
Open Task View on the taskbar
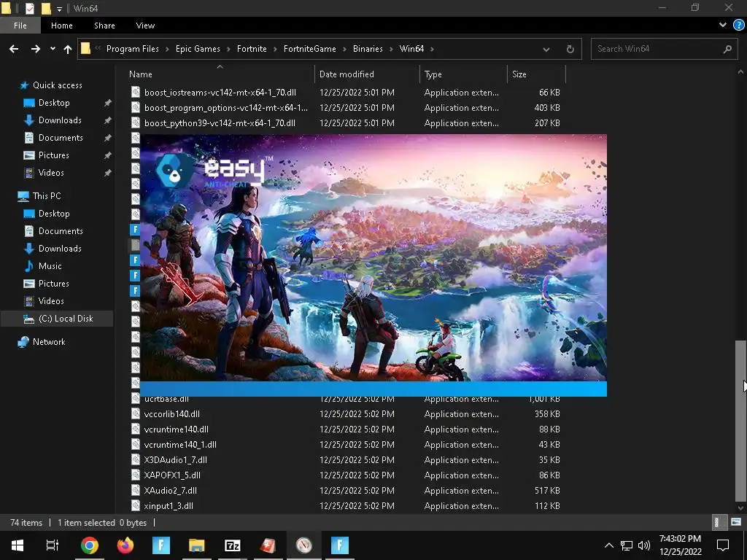click(x=53, y=545)
